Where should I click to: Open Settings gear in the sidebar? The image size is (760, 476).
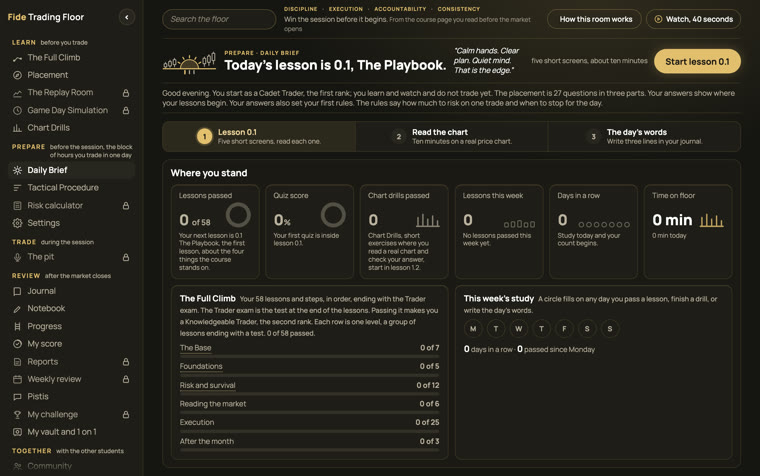click(x=17, y=223)
